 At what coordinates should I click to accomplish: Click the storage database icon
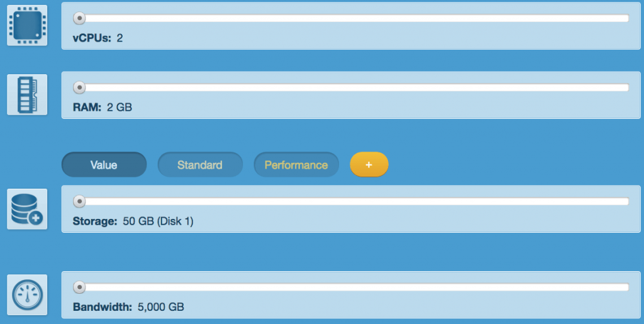click(x=27, y=209)
